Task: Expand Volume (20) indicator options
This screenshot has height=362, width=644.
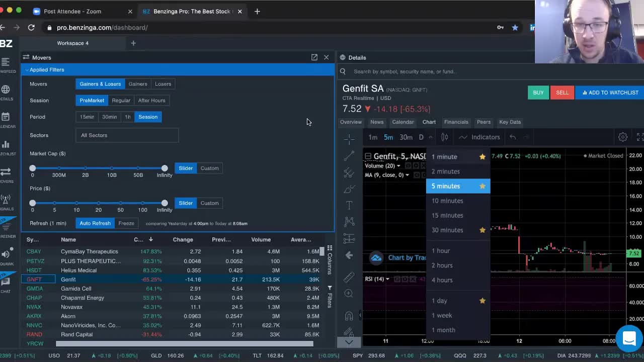Action: (x=398, y=166)
